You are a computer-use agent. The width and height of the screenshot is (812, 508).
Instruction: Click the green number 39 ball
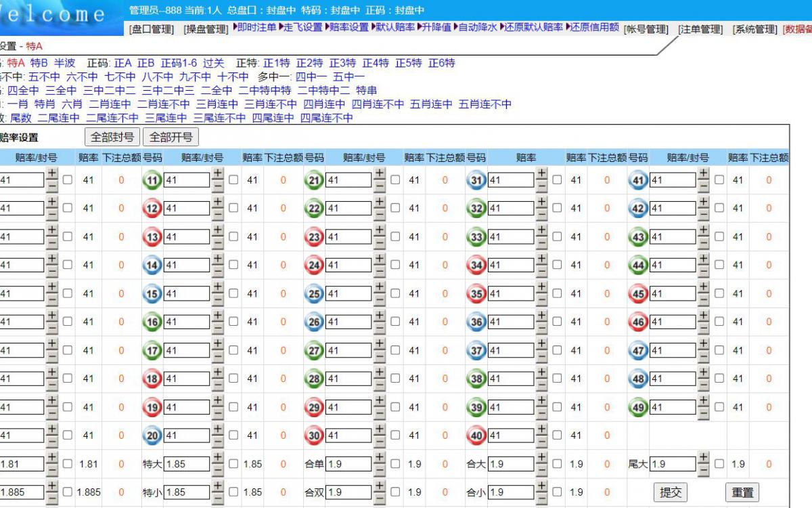pyautogui.click(x=477, y=408)
